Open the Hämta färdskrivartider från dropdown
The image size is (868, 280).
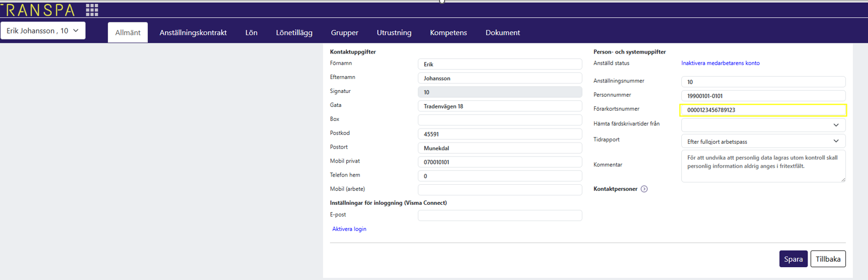763,125
